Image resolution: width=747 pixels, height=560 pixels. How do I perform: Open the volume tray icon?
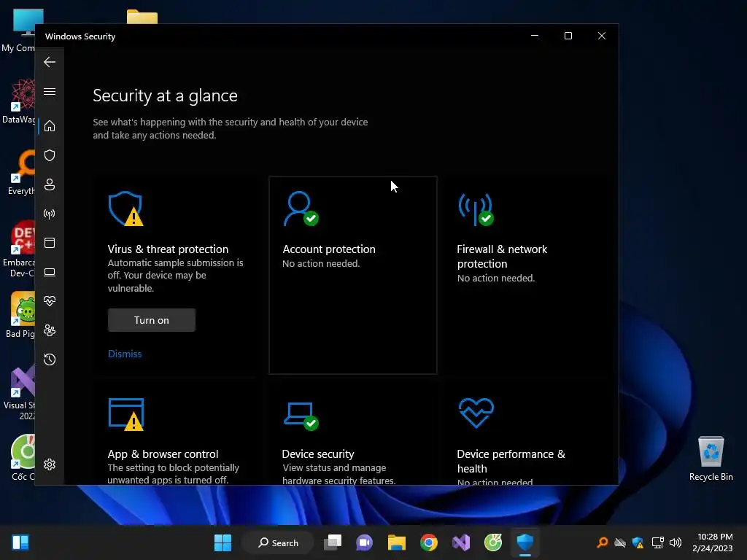[x=675, y=542]
